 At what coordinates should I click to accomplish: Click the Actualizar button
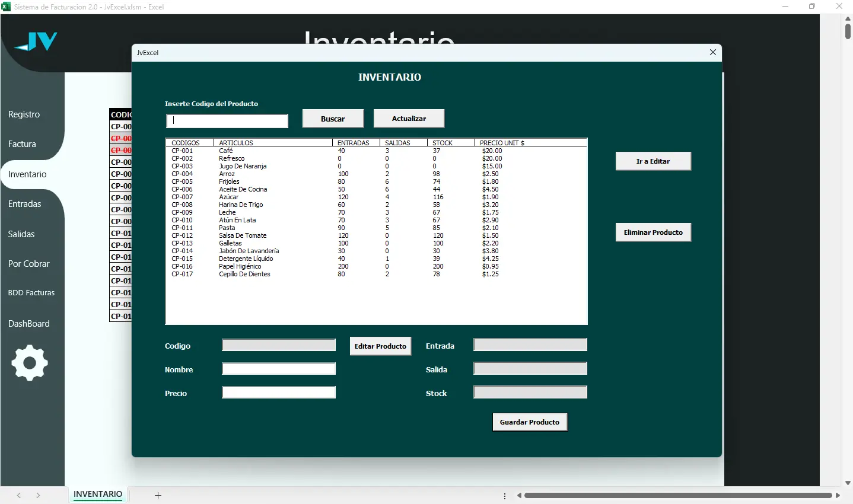click(409, 119)
